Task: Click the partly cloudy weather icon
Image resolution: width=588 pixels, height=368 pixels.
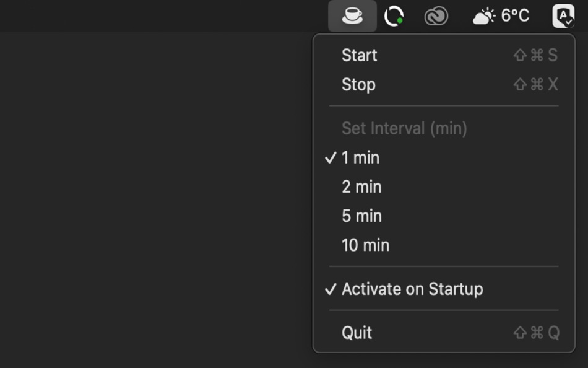Action: [484, 15]
